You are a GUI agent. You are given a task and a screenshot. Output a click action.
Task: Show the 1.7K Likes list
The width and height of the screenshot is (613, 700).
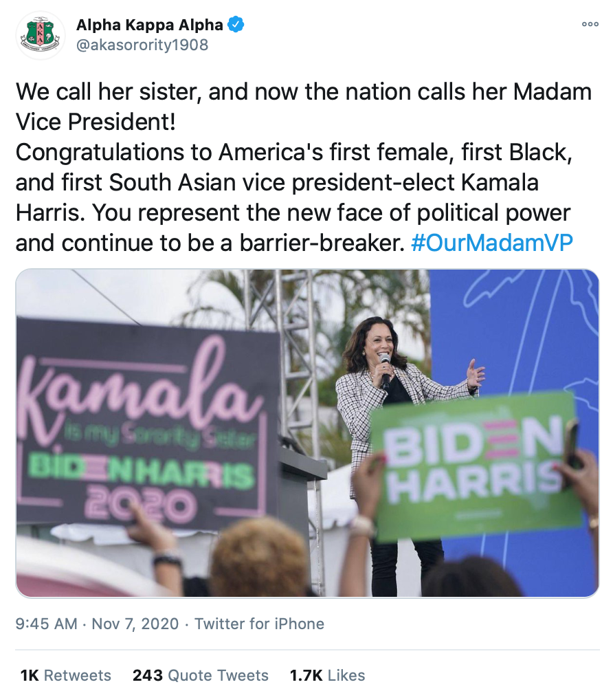[x=327, y=675]
